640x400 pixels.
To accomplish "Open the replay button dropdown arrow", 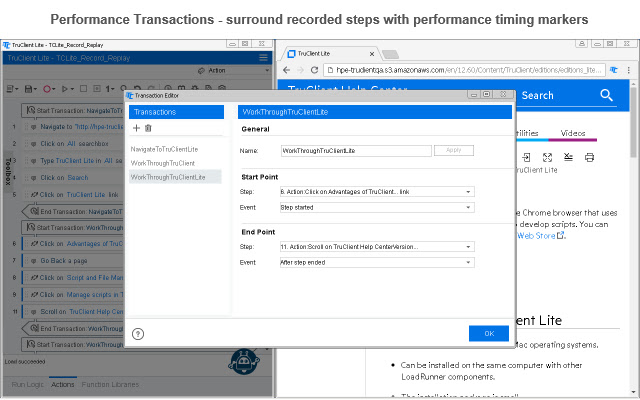I will (72, 89).
